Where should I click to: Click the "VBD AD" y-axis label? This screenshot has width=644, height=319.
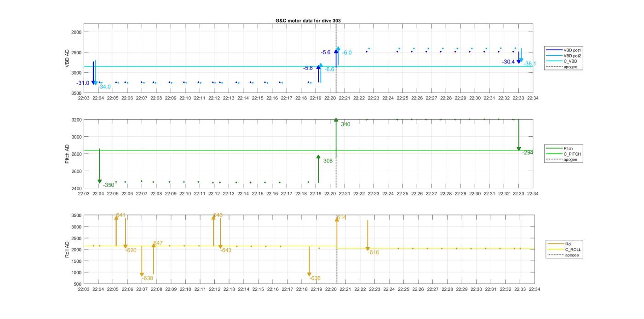tap(68, 59)
